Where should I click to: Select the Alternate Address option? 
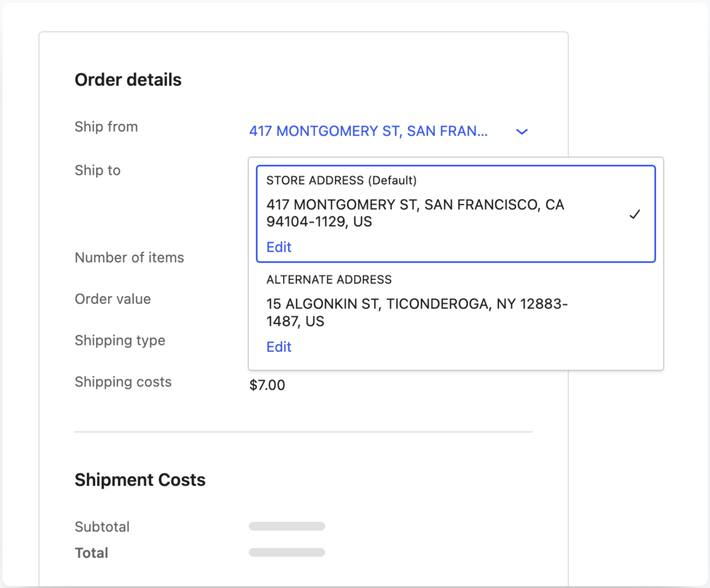pos(416,313)
